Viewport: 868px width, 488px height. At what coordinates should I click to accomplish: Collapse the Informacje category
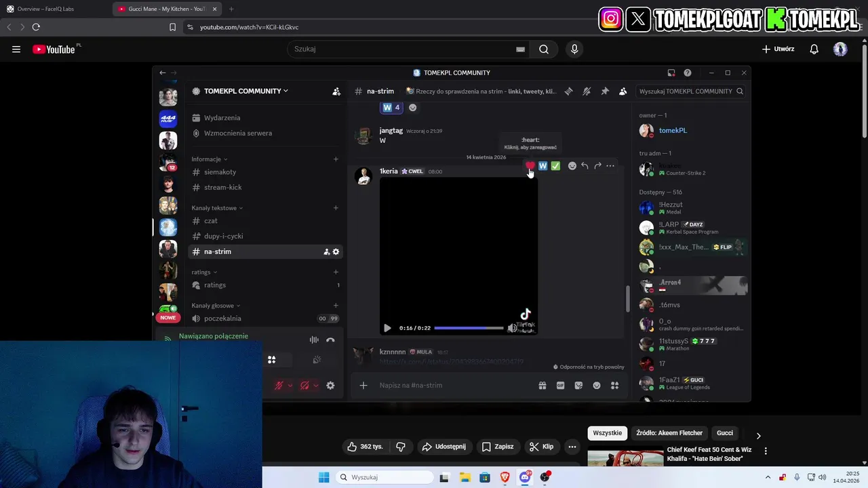(x=209, y=159)
